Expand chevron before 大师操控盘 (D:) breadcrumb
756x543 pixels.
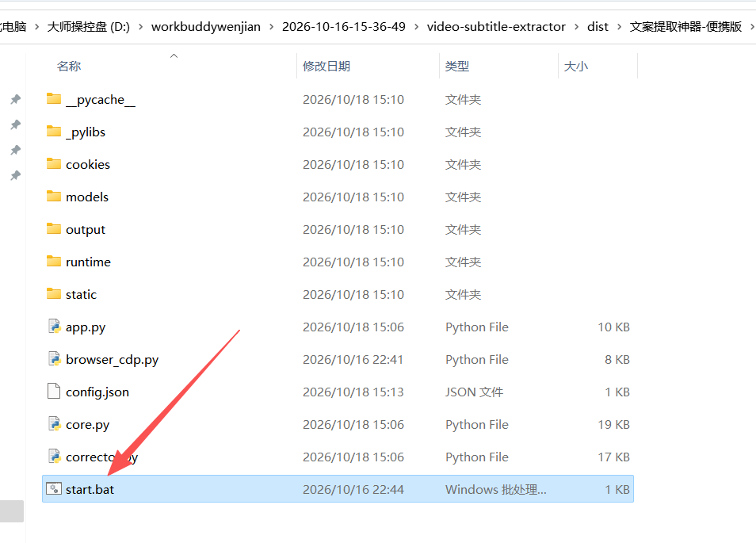(x=36, y=27)
